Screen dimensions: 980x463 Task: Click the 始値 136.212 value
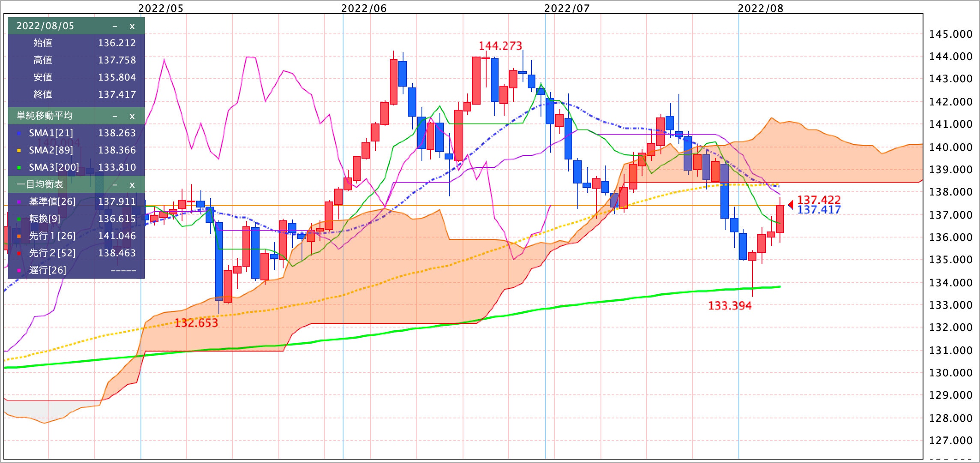(117, 43)
